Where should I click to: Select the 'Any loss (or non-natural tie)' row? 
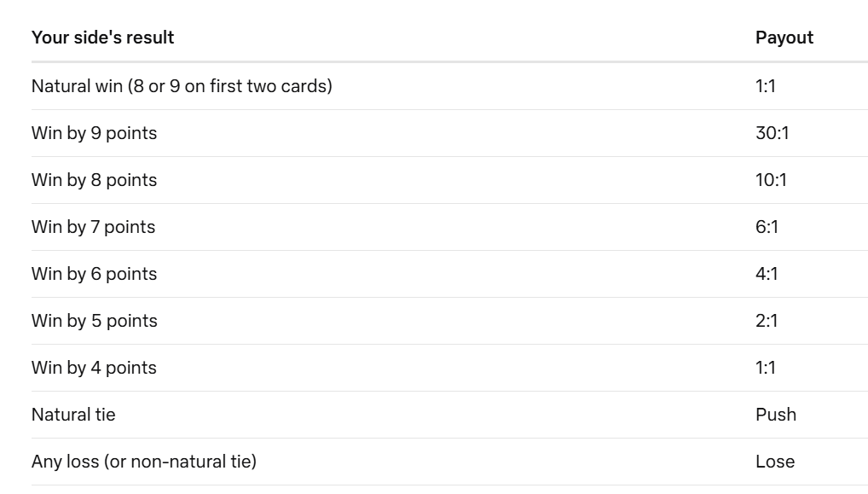click(x=449, y=462)
